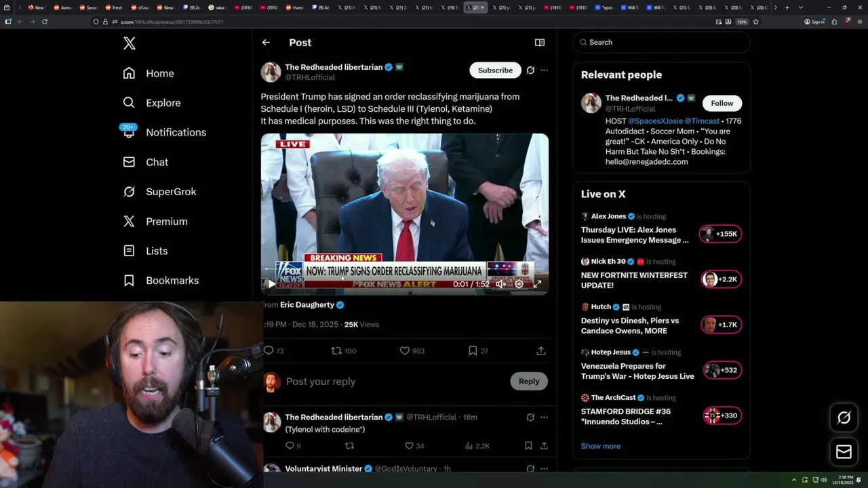Join the Fortnite Winterfest live +2.2K
Screen dimensions: 868x488
(721, 279)
